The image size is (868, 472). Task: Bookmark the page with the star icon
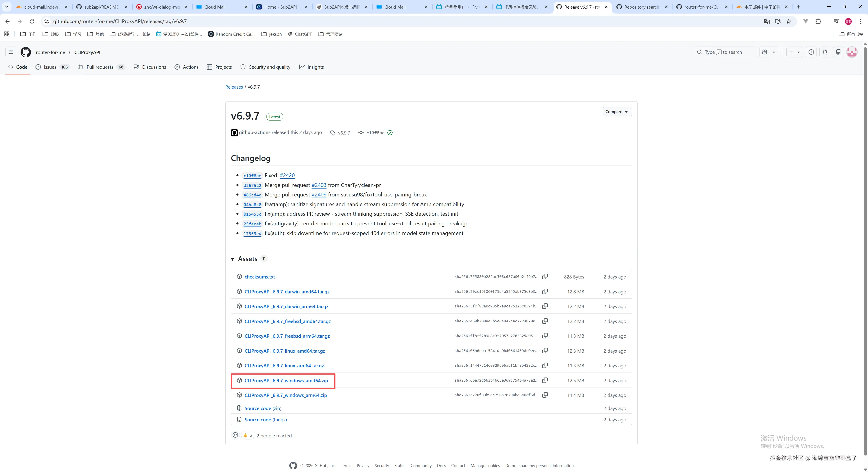pos(789,21)
